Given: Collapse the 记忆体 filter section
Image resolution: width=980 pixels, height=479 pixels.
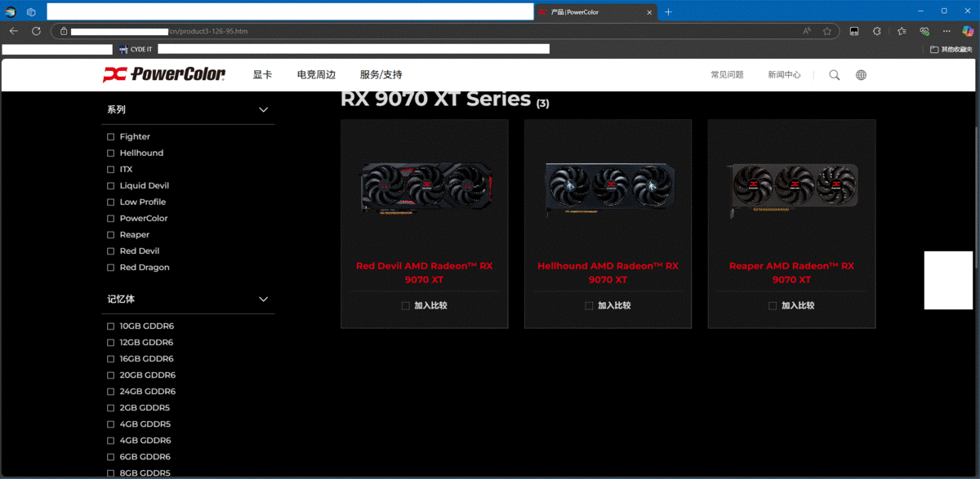Looking at the screenshot, I should 263,299.
